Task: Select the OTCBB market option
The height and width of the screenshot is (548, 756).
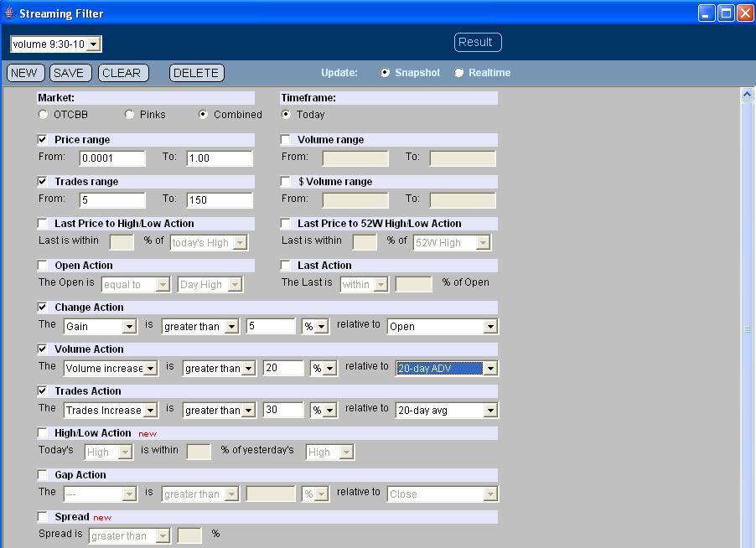Action: 44,114
